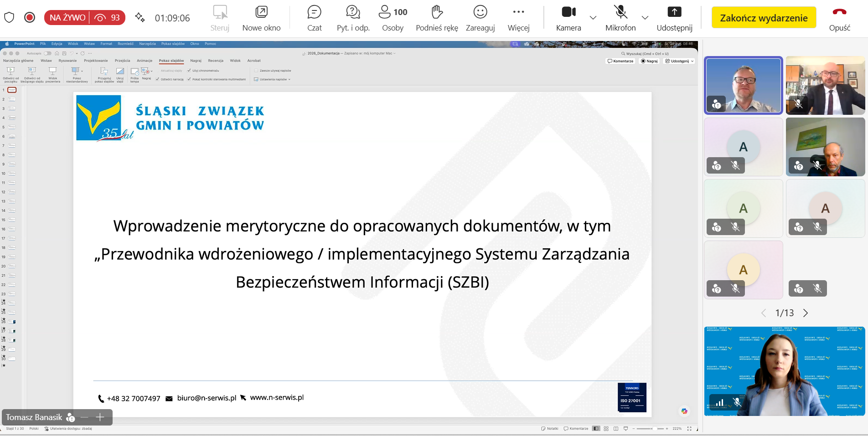The image size is (868, 436).
Task: Switch to the Animacje ribbon tab
Action: (x=145, y=61)
